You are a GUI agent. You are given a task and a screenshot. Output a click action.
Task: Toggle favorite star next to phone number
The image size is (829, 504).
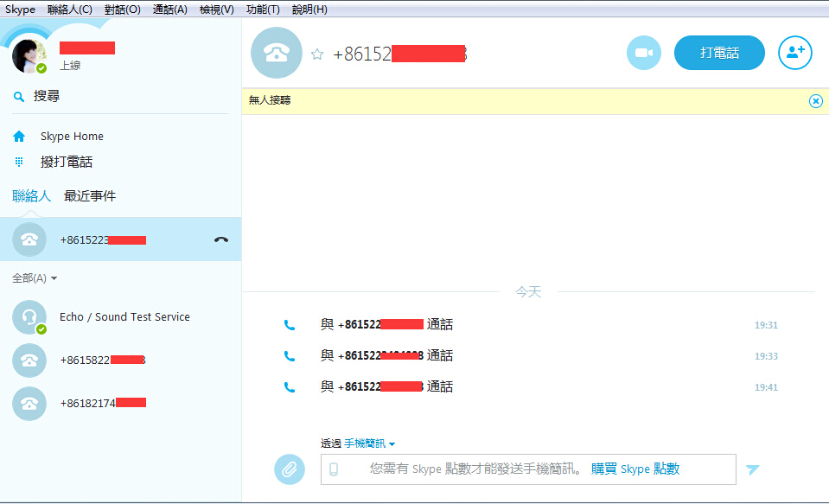(317, 54)
